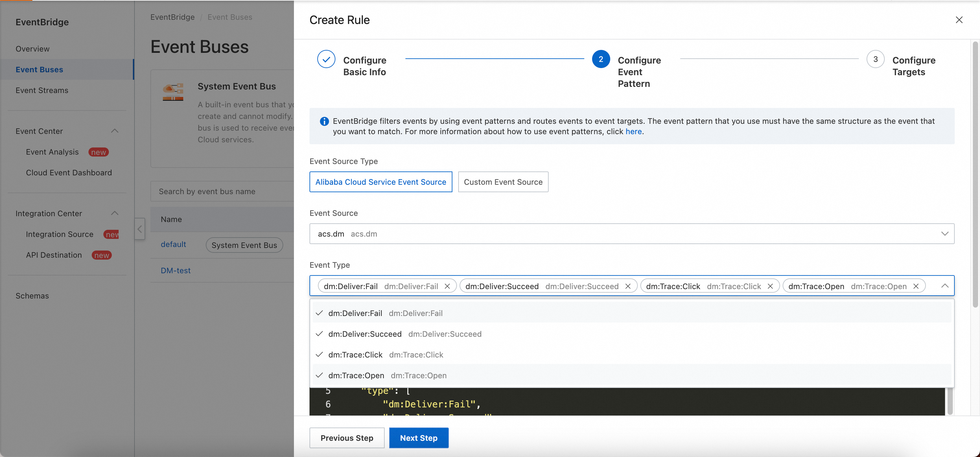Image resolution: width=980 pixels, height=457 pixels.
Task: Collapse the left sidebar with the arrow handle
Action: [x=140, y=229]
